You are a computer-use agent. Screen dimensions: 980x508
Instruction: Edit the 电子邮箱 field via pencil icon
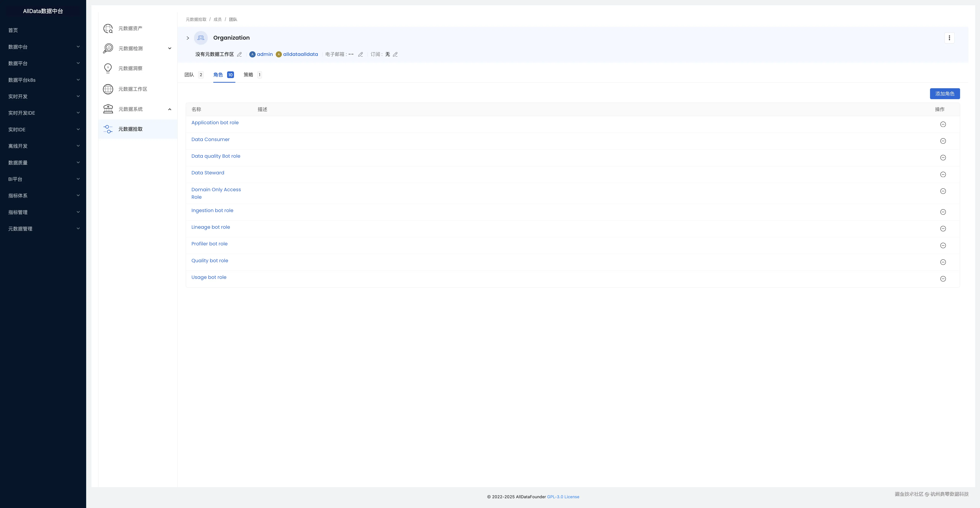coord(360,54)
